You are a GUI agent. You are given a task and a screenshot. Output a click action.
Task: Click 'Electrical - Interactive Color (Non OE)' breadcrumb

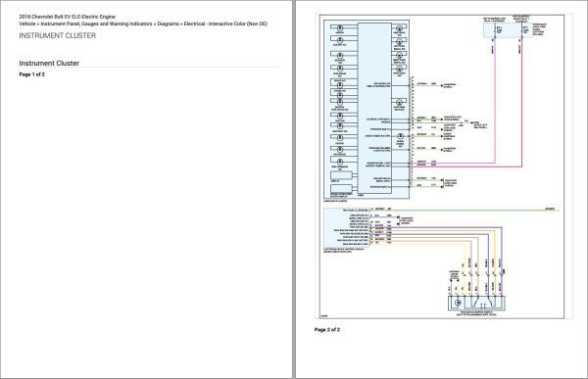pos(225,24)
